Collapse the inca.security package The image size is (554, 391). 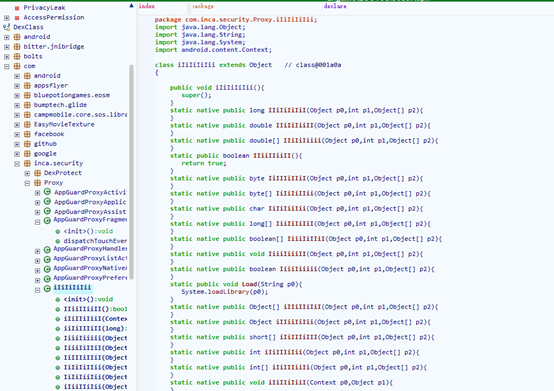pyautogui.click(x=17, y=164)
